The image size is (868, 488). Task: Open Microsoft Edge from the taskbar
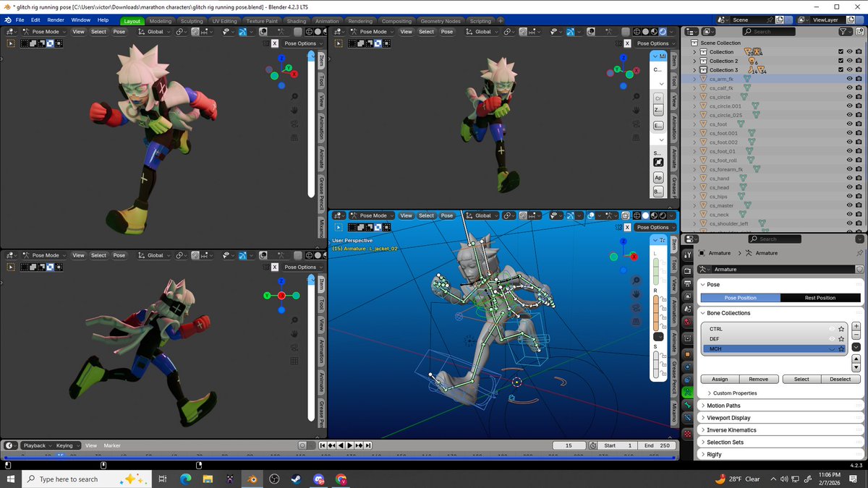pos(185,479)
